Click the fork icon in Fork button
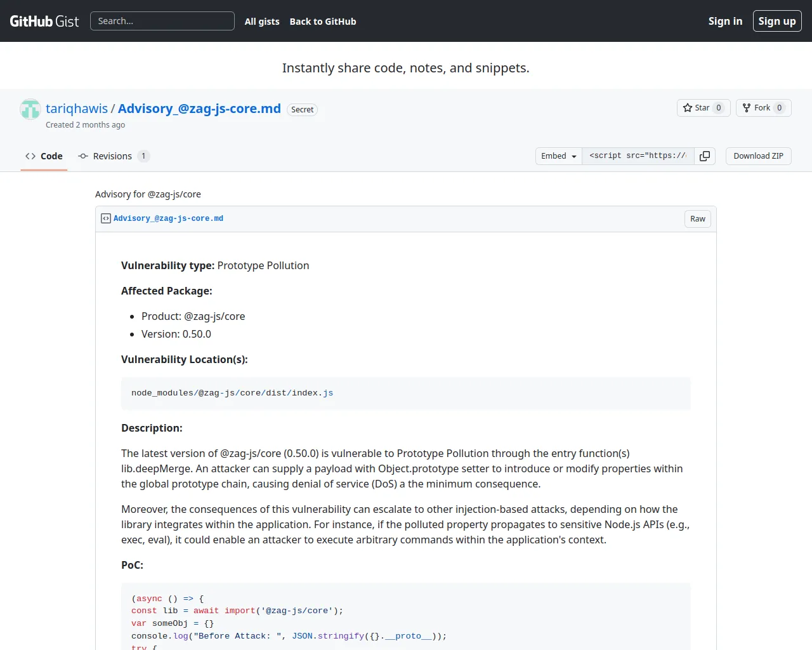Viewport: 812px width, 650px height. coord(747,108)
